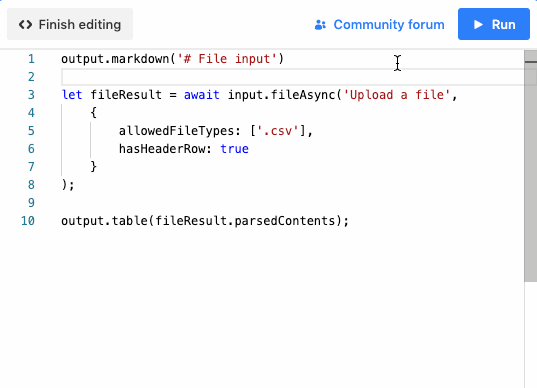
Task: Click line number 9 in gutter
Action: click(31, 203)
